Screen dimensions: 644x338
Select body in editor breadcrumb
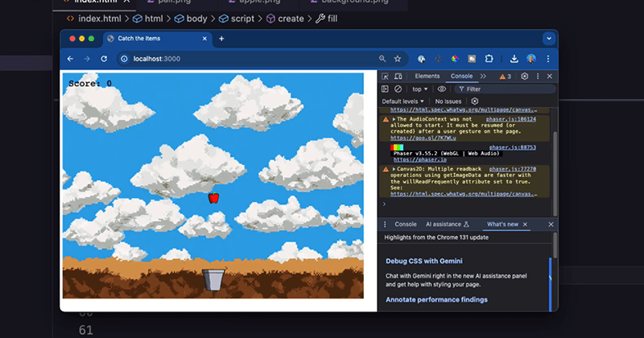tap(191, 19)
